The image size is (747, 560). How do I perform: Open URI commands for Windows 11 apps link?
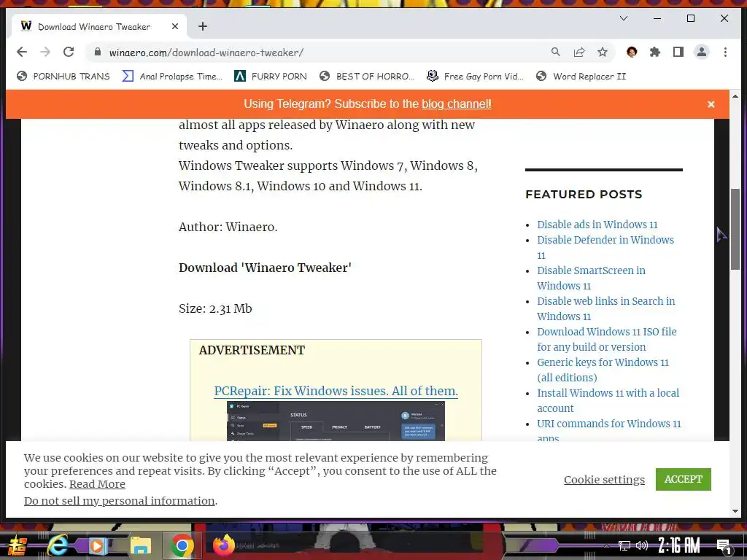coord(609,430)
